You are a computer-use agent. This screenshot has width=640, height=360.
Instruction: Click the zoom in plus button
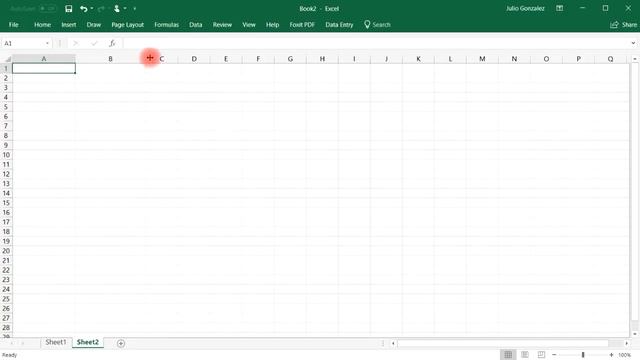[x=611, y=355]
